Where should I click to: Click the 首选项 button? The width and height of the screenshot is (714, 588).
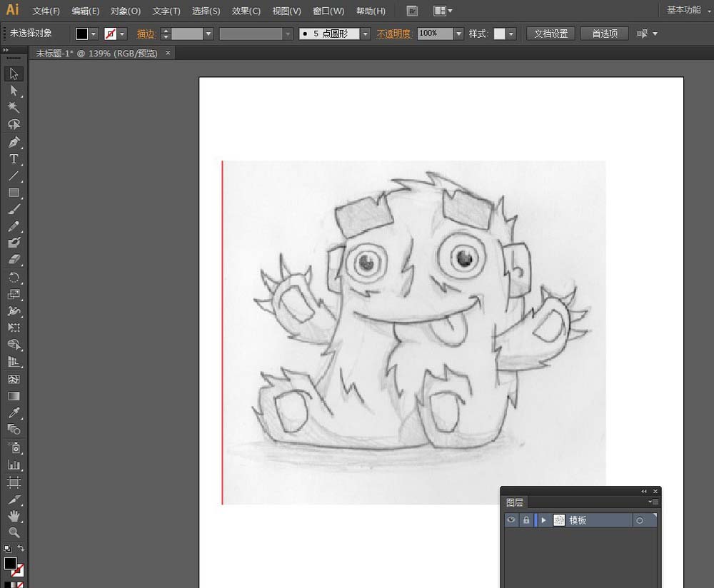pos(604,34)
